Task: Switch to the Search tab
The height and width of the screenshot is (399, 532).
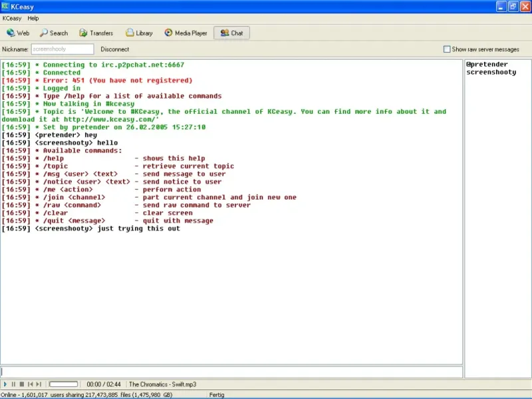Action: click(54, 33)
